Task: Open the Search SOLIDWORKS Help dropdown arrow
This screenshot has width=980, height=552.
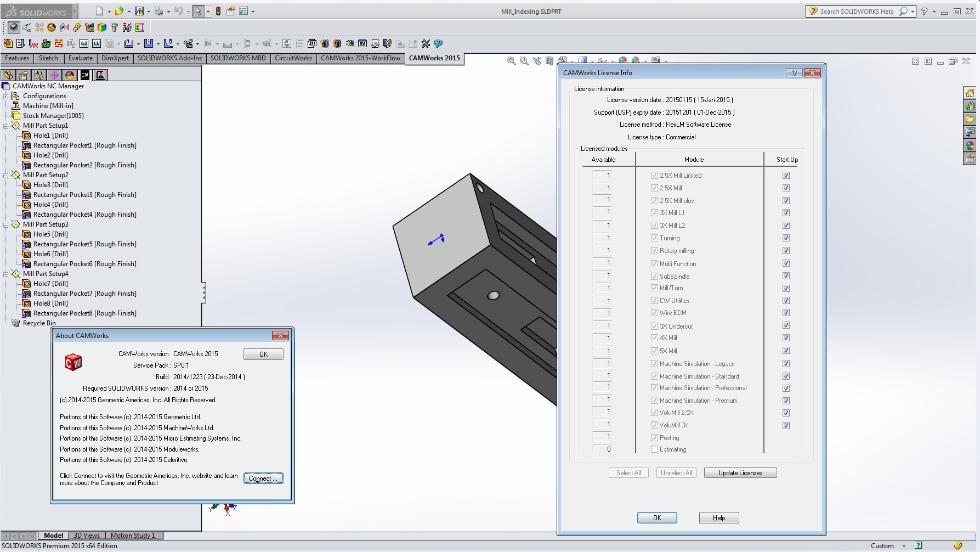Action: 913,12
